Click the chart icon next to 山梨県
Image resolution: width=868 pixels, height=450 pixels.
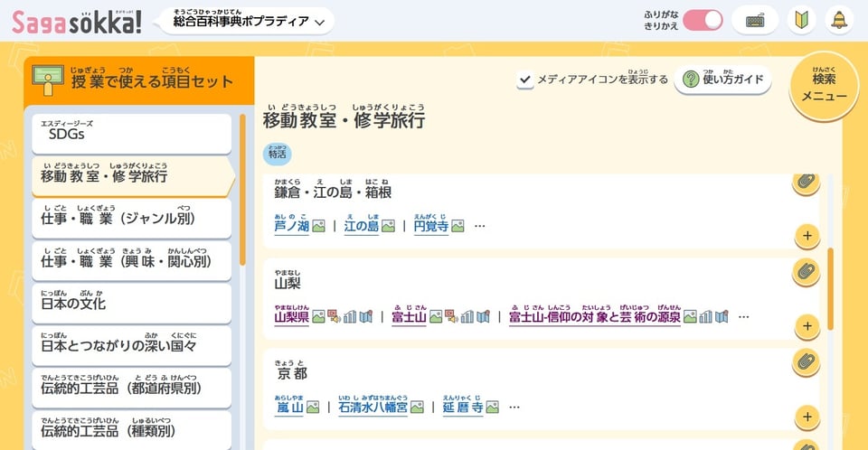(350, 316)
